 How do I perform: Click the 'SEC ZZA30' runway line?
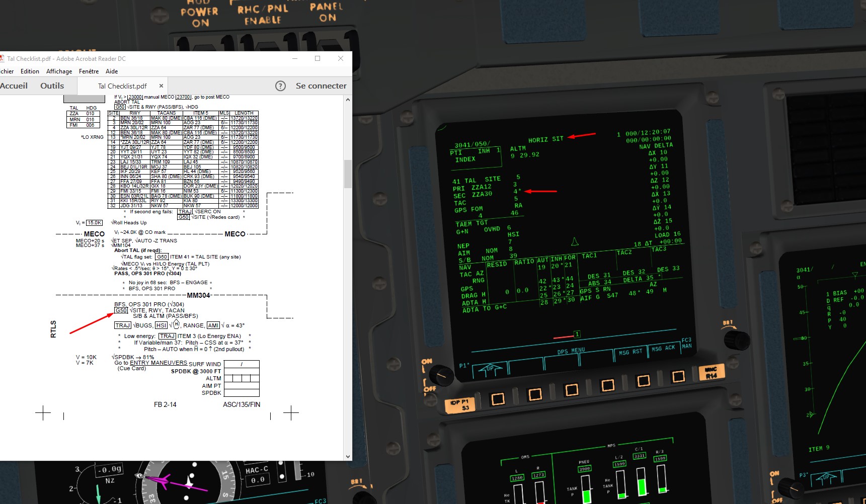coord(472,195)
